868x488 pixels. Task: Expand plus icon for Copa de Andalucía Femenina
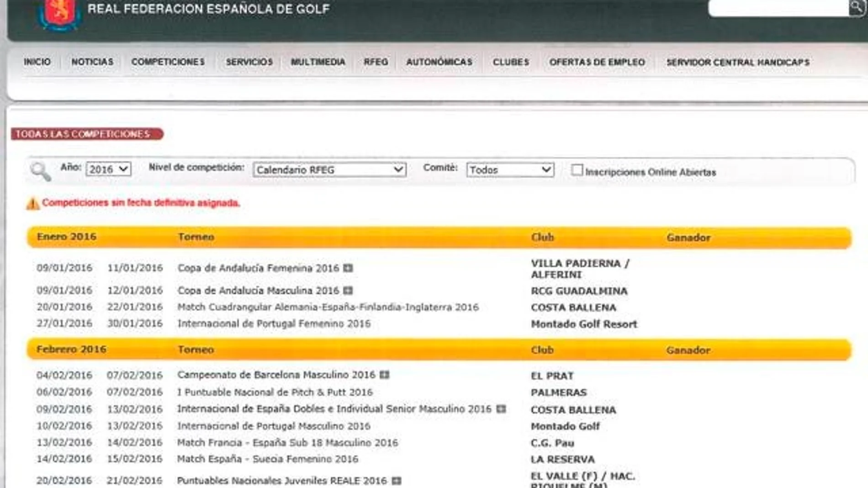(x=348, y=268)
